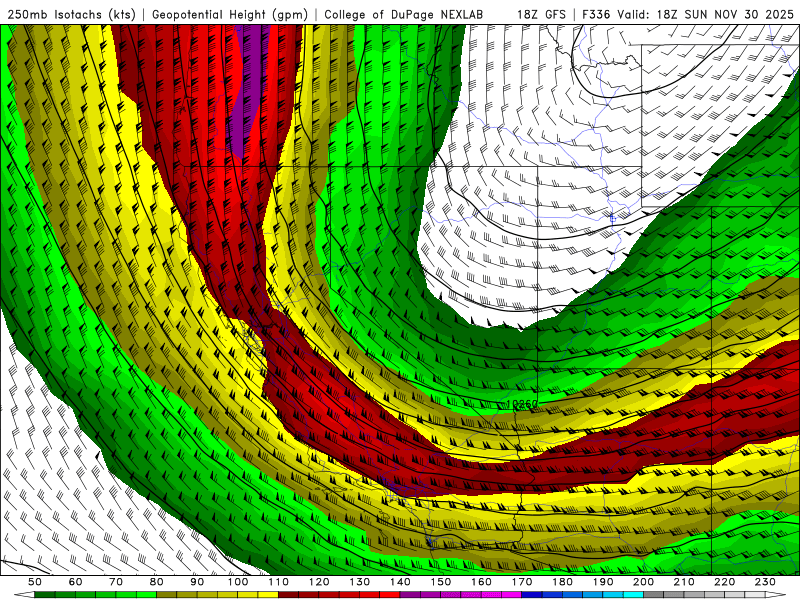Image resolution: width=800 pixels, height=600 pixels.
Task: Click the legend value 170
Action: (x=522, y=582)
